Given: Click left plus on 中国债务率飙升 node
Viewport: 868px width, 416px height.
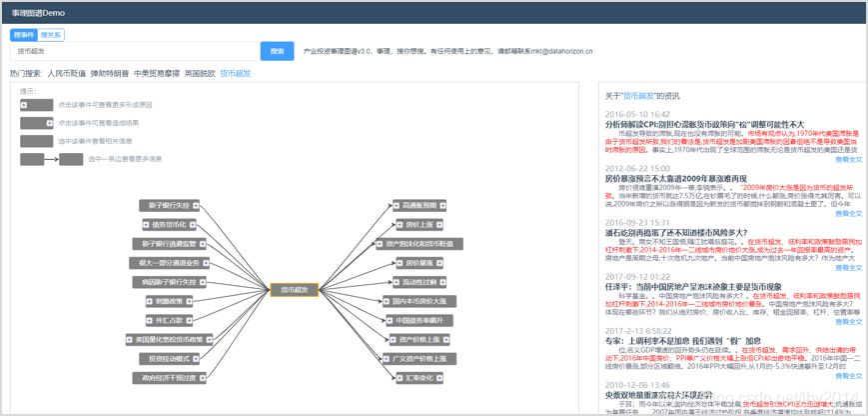Looking at the screenshot, I should pos(391,320).
